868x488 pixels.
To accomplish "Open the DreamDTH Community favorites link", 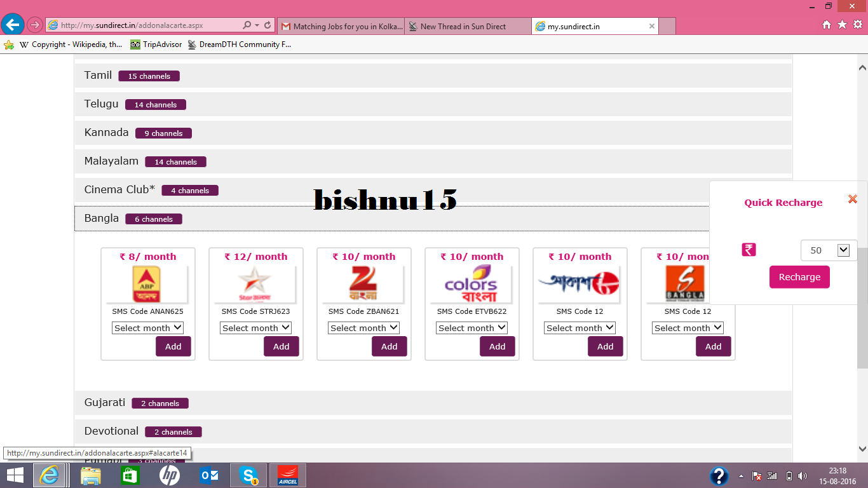I will point(239,44).
